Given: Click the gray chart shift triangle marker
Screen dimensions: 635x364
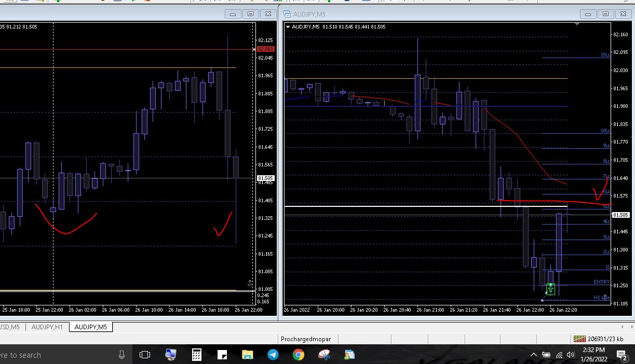Looking at the screenshot, I should 577,24.
